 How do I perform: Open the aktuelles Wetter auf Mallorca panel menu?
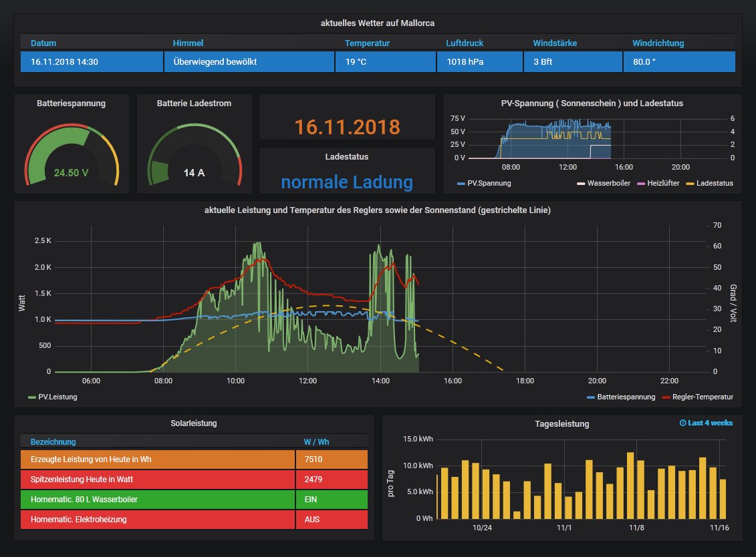pos(378,23)
